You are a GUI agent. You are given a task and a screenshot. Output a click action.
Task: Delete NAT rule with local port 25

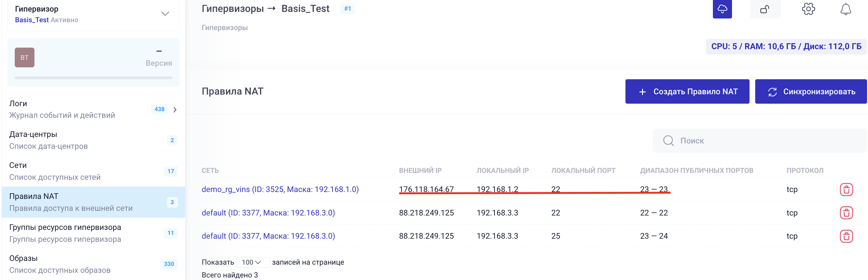(846, 236)
